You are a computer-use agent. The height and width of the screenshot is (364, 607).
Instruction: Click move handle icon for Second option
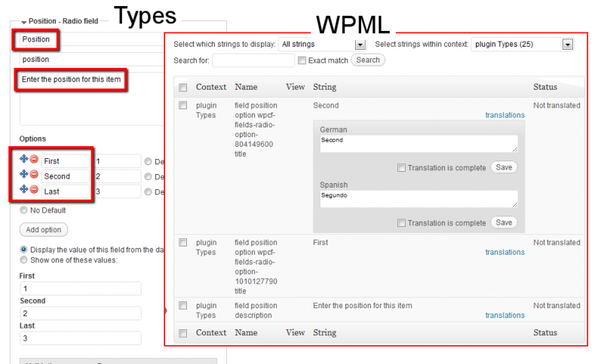tap(24, 173)
